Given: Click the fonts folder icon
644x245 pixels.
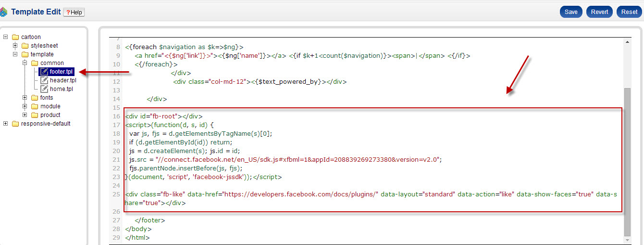Looking at the screenshot, I should pyautogui.click(x=35, y=98).
